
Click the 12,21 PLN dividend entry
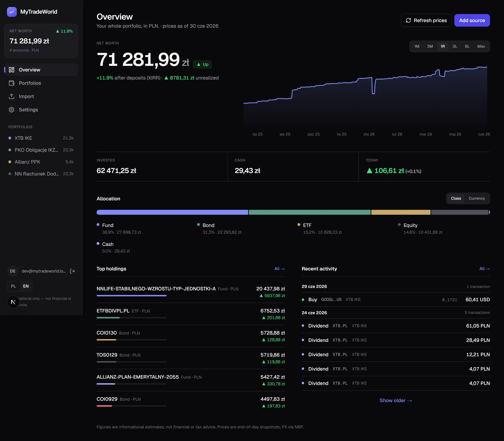coord(396,354)
